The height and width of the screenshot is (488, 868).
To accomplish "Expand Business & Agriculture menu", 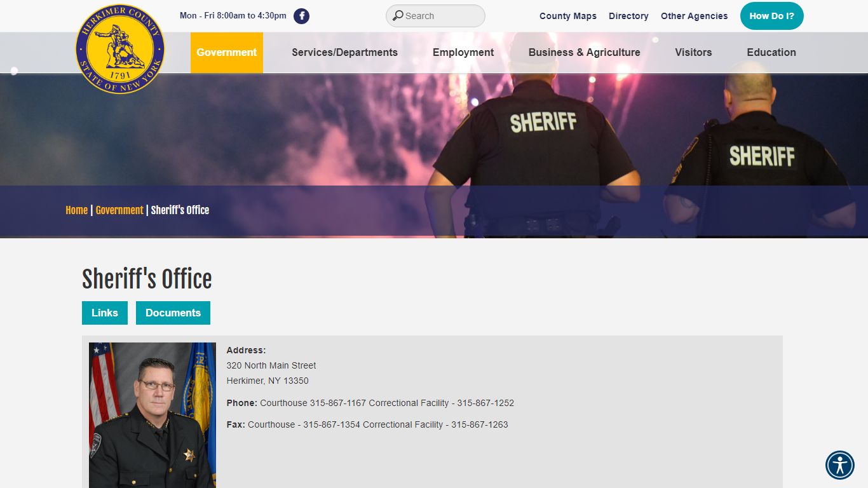I will [584, 53].
